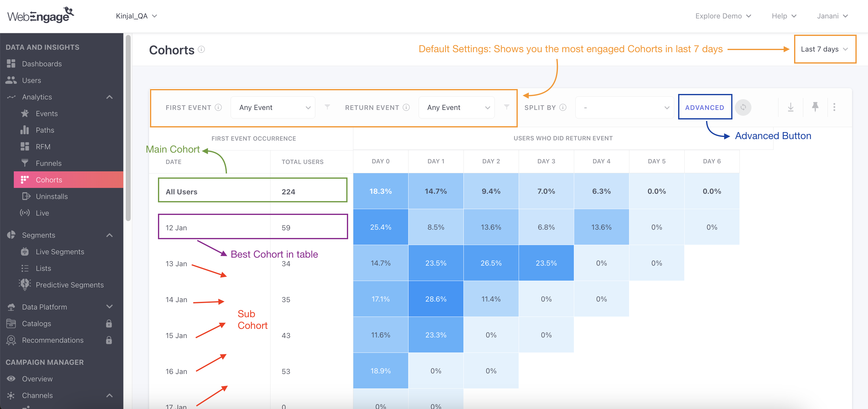Open the First Event Any Event dropdown

click(273, 107)
